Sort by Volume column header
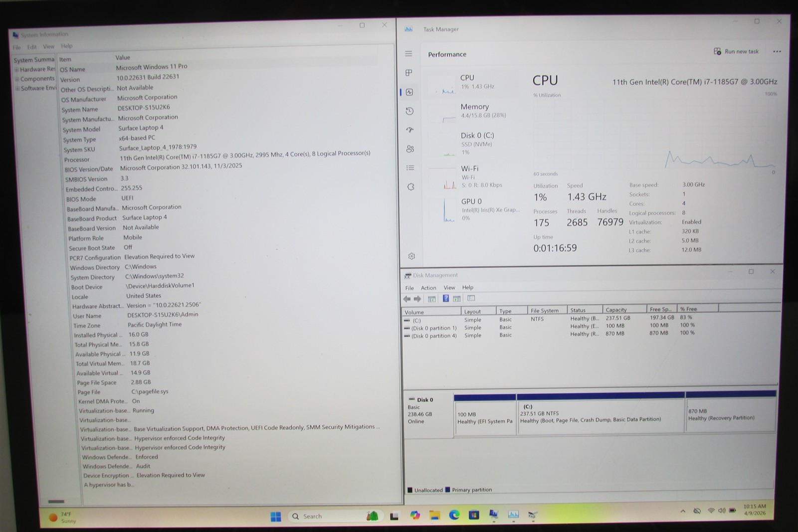The image size is (798, 532). [x=432, y=312]
